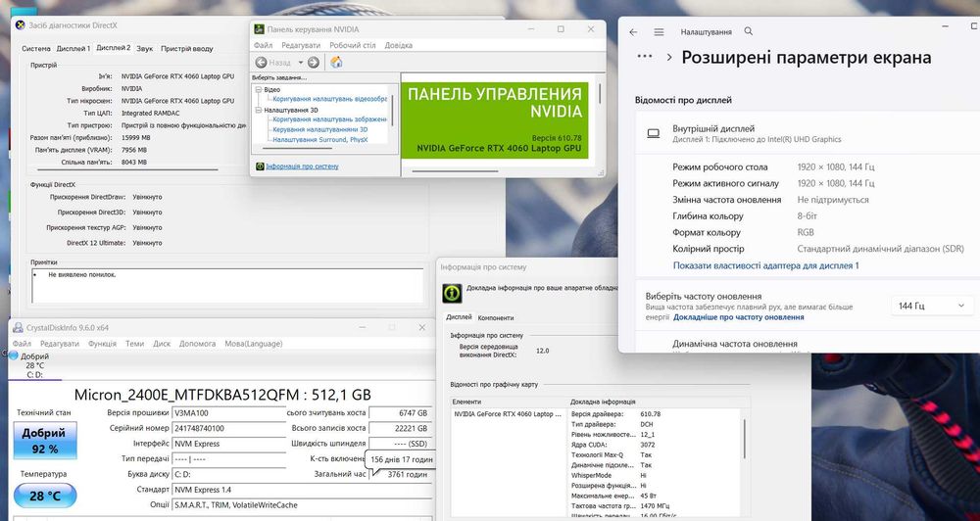Screen dimensions: 980x521
Task: Click the Примітки notes text box
Action: (227, 286)
